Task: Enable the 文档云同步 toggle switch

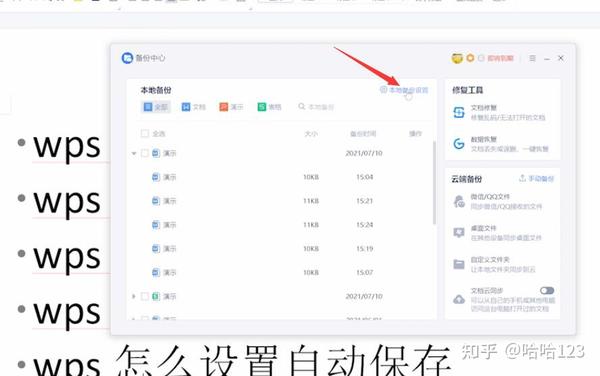Action: 547,291
